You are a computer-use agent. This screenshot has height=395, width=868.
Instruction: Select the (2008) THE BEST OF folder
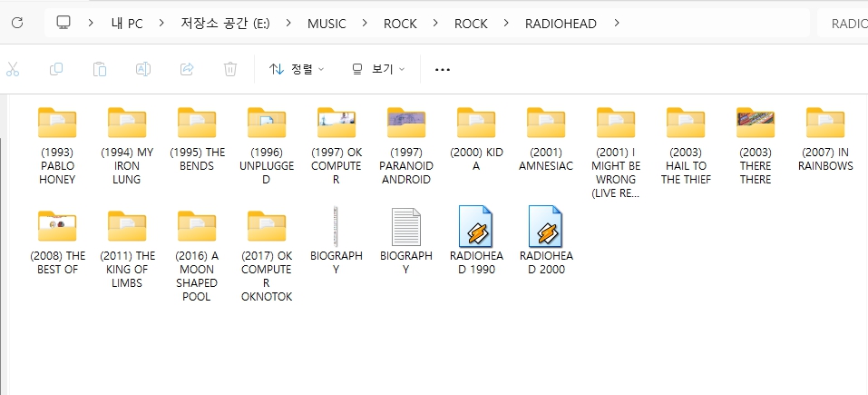pos(57,243)
